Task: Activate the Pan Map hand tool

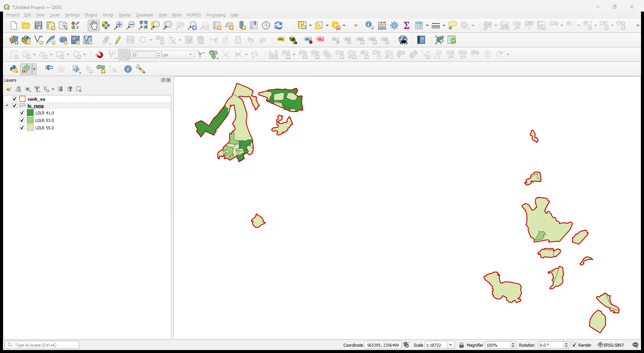Action: tap(94, 25)
